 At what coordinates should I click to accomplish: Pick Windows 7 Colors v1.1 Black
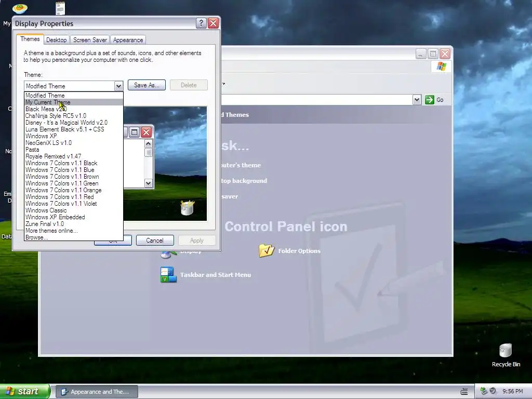pos(74,163)
